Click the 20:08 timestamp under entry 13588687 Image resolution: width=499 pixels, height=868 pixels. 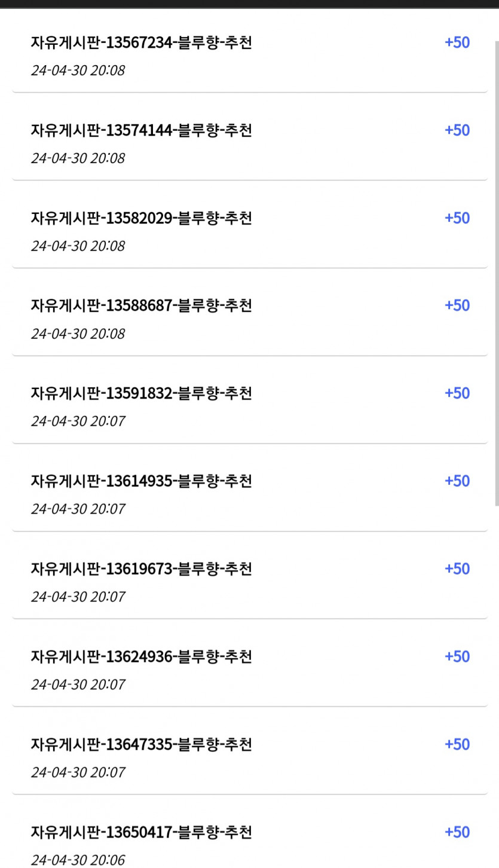pos(78,334)
